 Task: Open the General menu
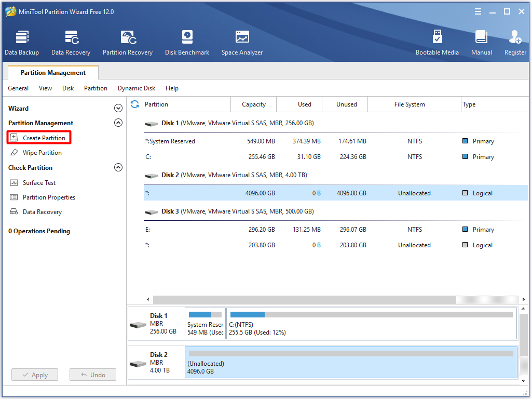pyautogui.click(x=18, y=88)
